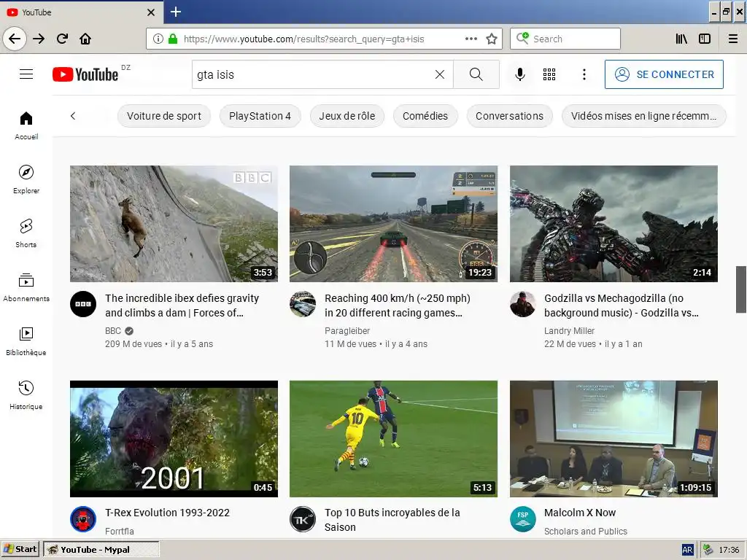
Task: Open the 400 km/h racing games thumbnail
Action: pyautogui.click(x=393, y=224)
